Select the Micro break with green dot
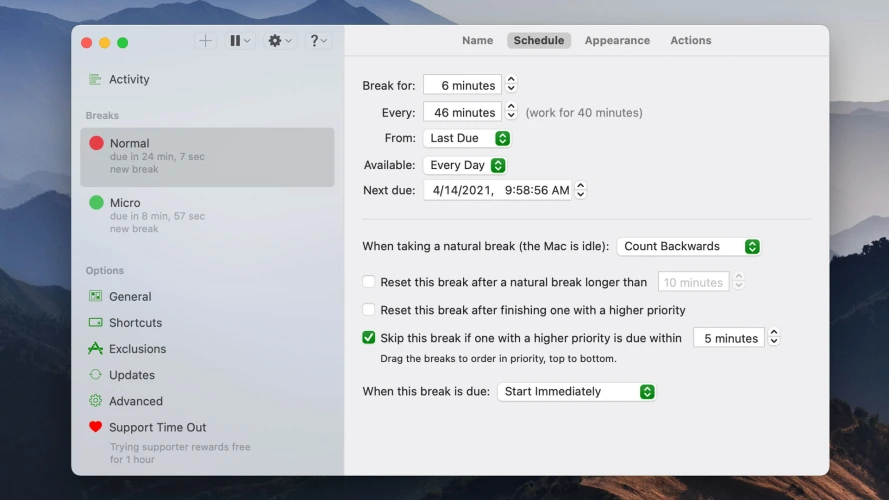The width and height of the screenshot is (889, 500). (207, 215)
